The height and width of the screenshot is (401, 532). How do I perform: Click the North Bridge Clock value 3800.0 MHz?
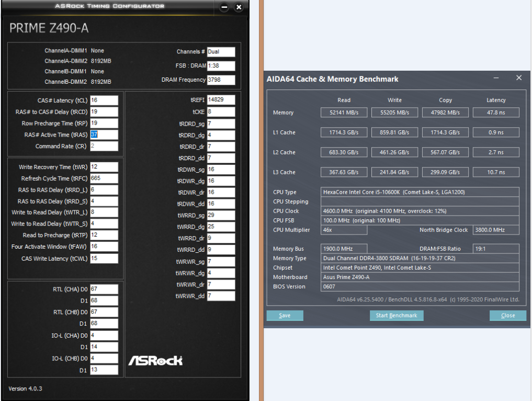pyautogui.click(x=496, y=230)
